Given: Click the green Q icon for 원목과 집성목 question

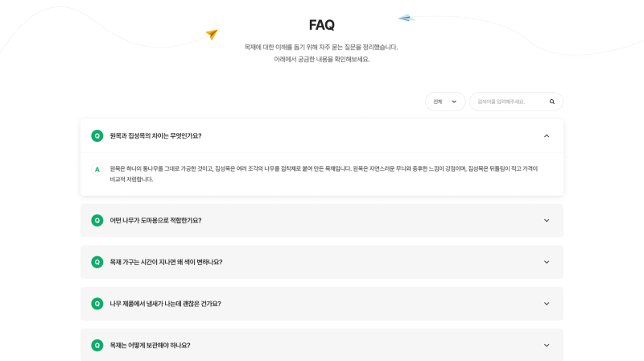Looking at the screenshot, I should (97, 136).
